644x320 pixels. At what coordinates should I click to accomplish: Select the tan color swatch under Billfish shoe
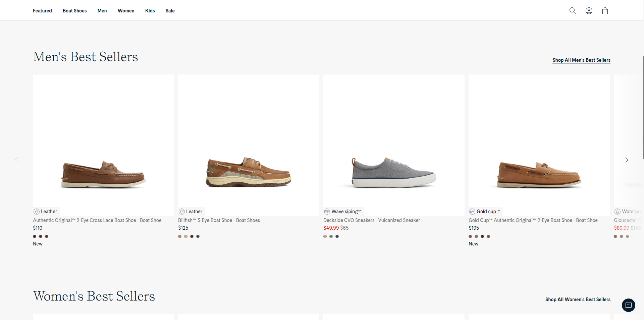pyautogui.click(x=180, y=236)
